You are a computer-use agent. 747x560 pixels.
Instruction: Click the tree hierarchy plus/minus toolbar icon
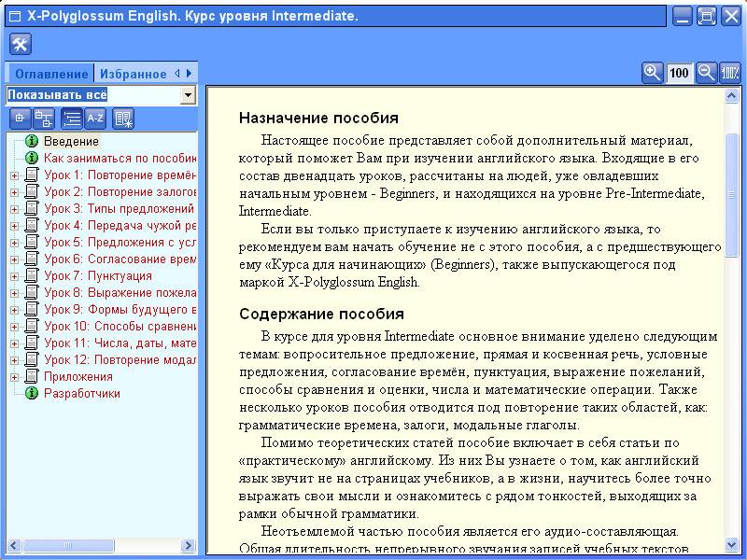coord(44,119)
